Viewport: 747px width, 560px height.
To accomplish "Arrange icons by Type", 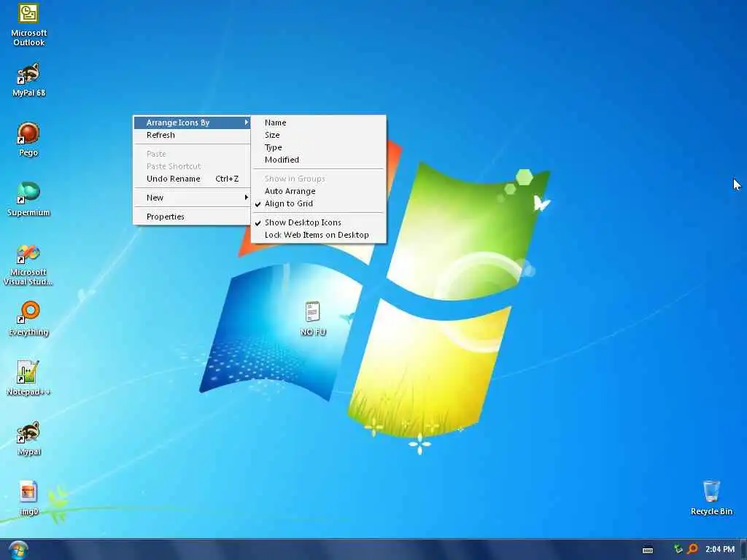I will [319, 147].
